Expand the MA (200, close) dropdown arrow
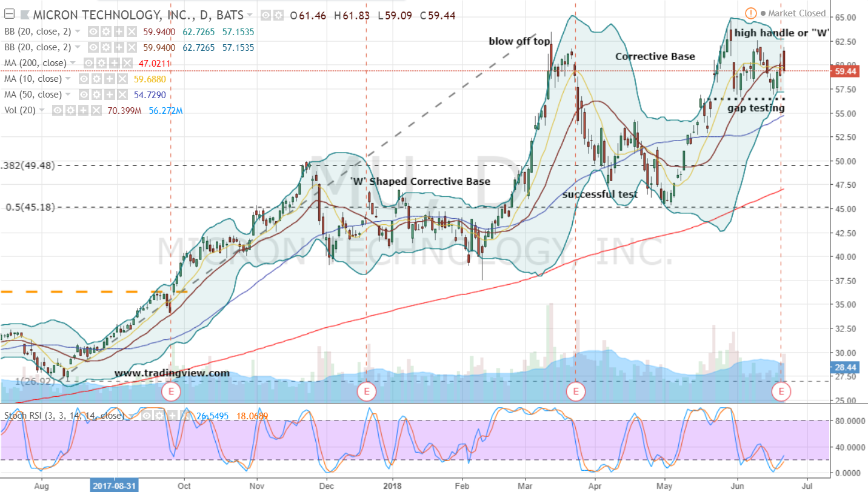 pos(74,64)
